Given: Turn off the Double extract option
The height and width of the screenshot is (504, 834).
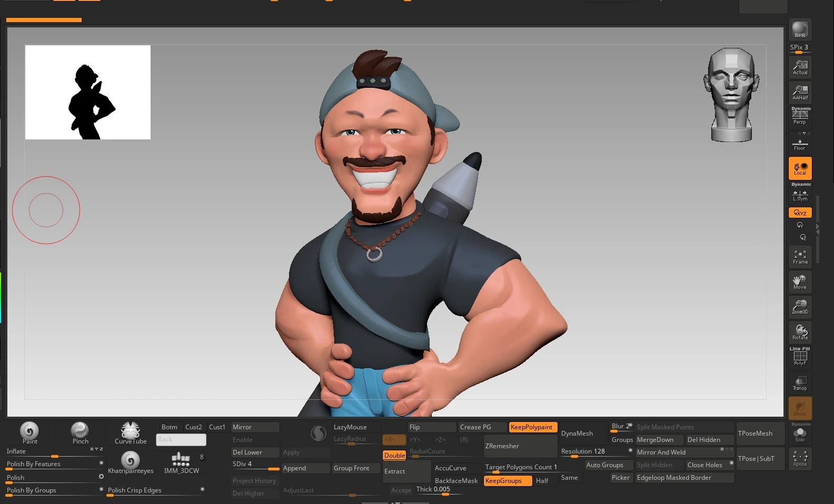Looking at the screenshot, I should [394, 456].
